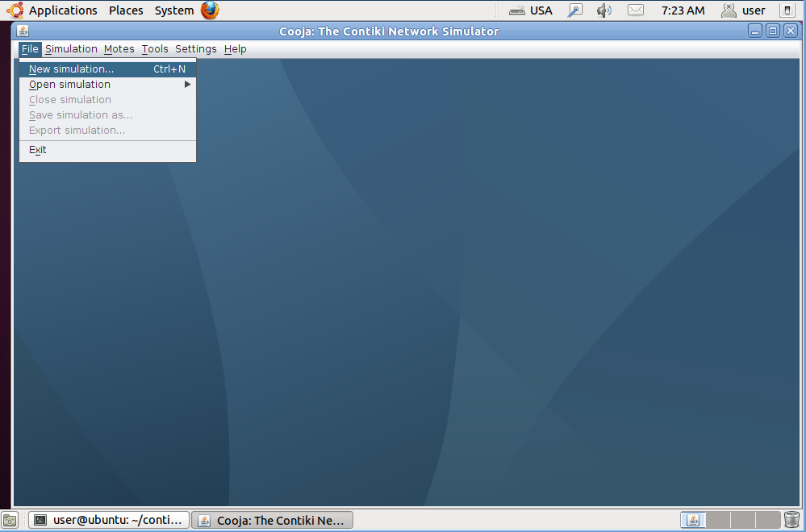Minimize the Cooja window
806x532 pixels.
[x=754, y=31]
